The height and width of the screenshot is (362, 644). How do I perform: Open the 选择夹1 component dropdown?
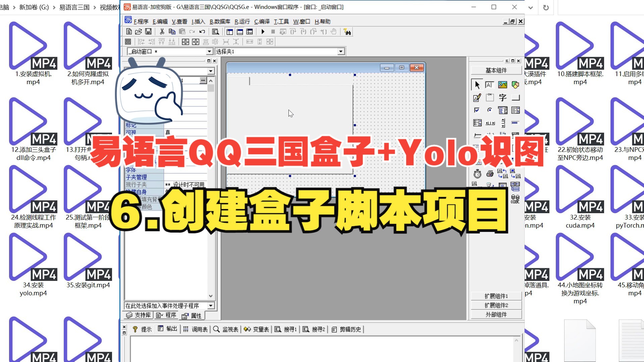pos(341,51)
